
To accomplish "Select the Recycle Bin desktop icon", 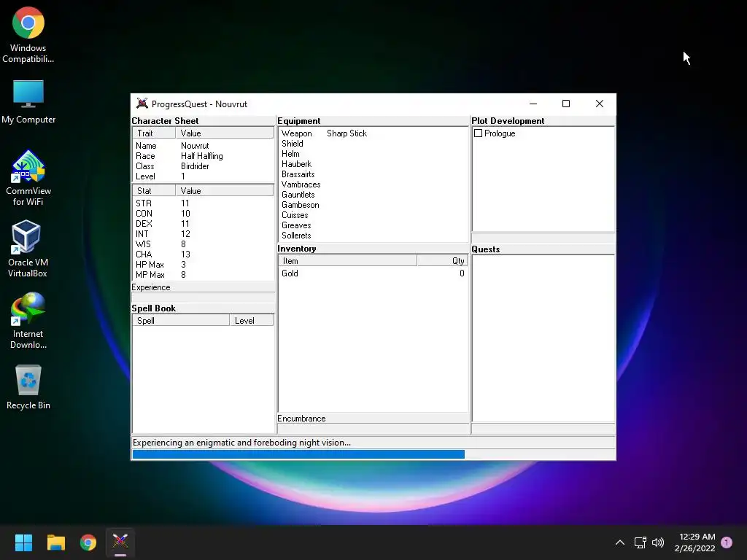I will point(28,386).
